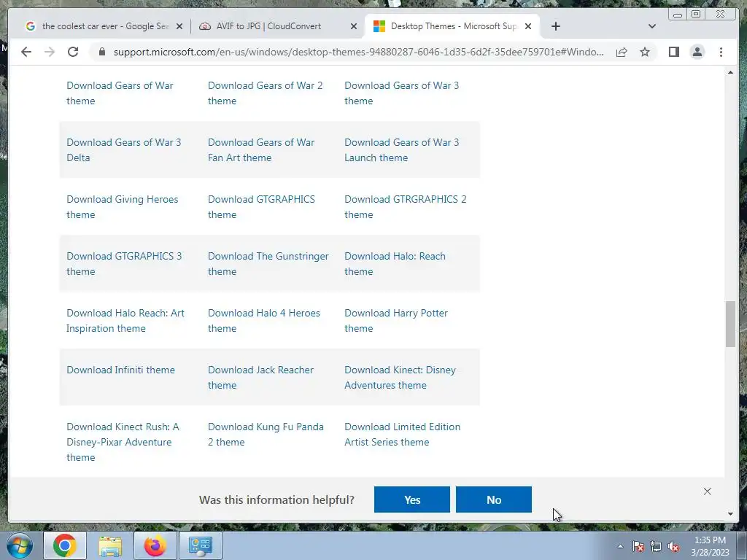Click the scrollbar down arrow
The image size is (747, 560).
pyautogui.click(x=730, y=514)
